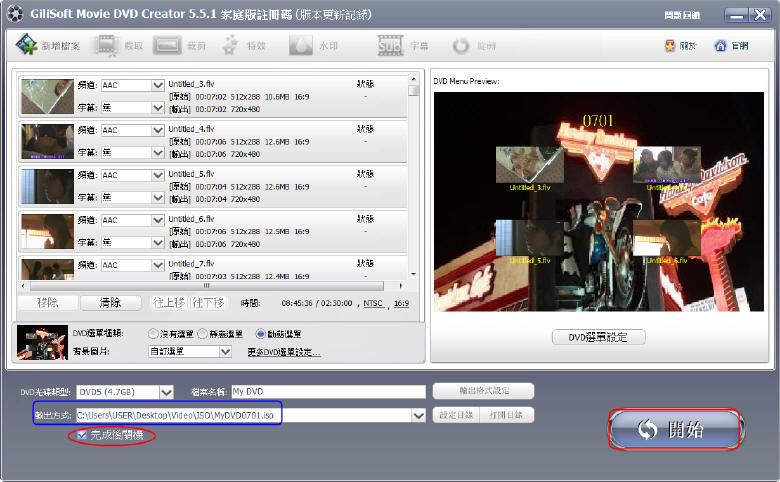This screenshot has height=482, width=780.
Task: Choose the 動態選單 dynamic menu radio option
Action: [261, 334]
